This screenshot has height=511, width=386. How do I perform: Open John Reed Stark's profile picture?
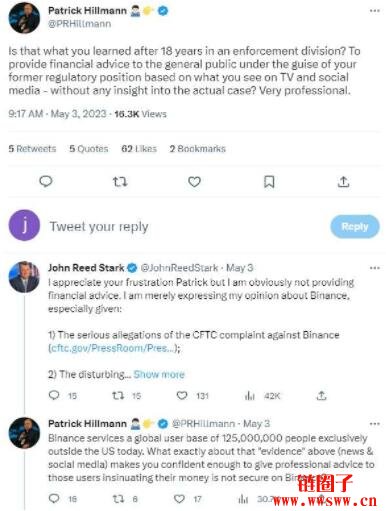tap(24, 277)
